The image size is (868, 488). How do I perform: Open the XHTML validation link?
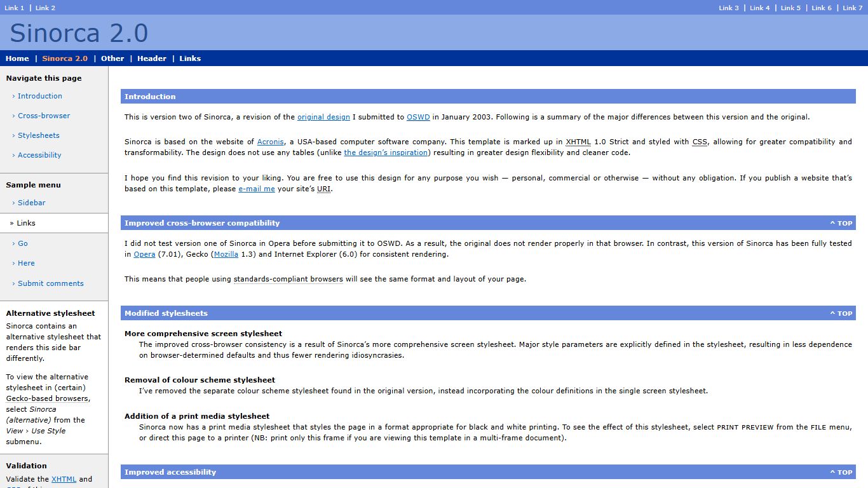click(x=64, y=479)
